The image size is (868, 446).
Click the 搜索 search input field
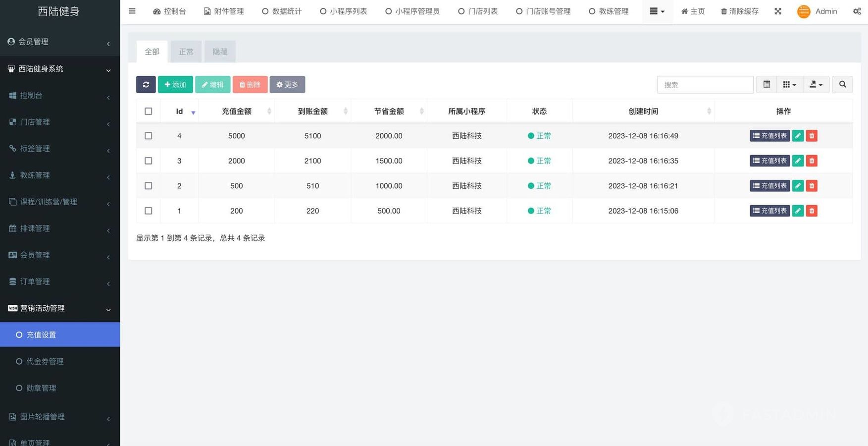click(705, 85)
